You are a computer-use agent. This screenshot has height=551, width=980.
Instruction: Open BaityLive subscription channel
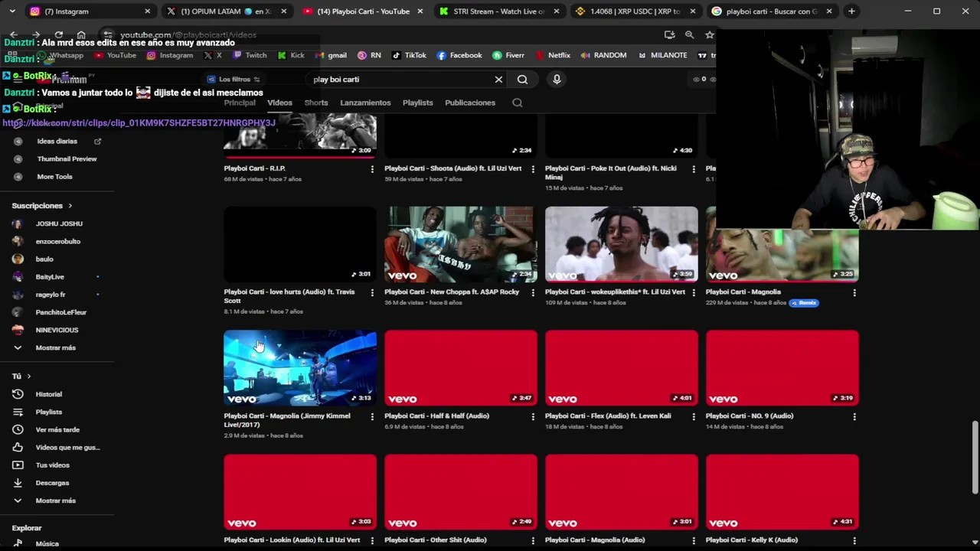point(48,276)
